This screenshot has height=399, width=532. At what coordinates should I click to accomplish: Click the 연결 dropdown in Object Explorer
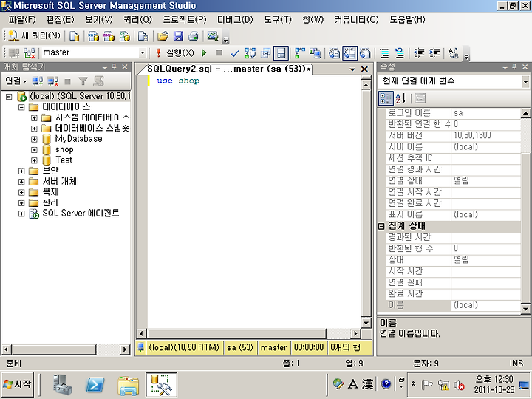click(x=16, y=81)
